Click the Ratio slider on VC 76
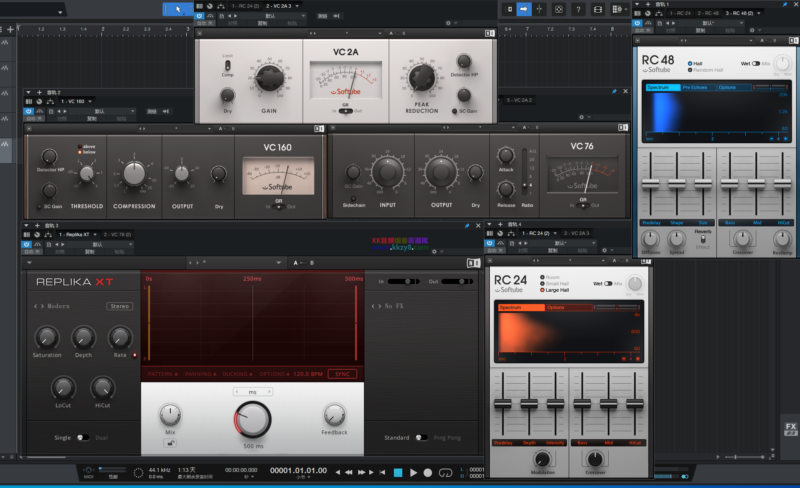800x488 pixels. 524,172
